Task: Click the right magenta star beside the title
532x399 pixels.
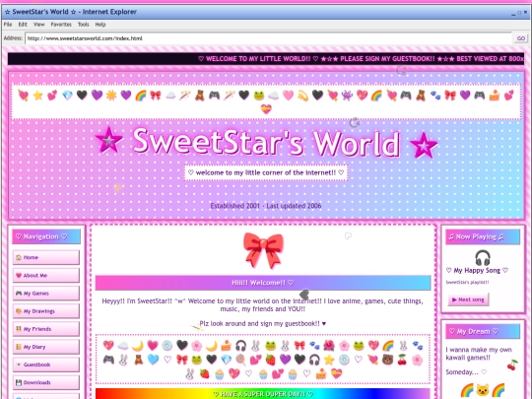Action: (424, 145)
